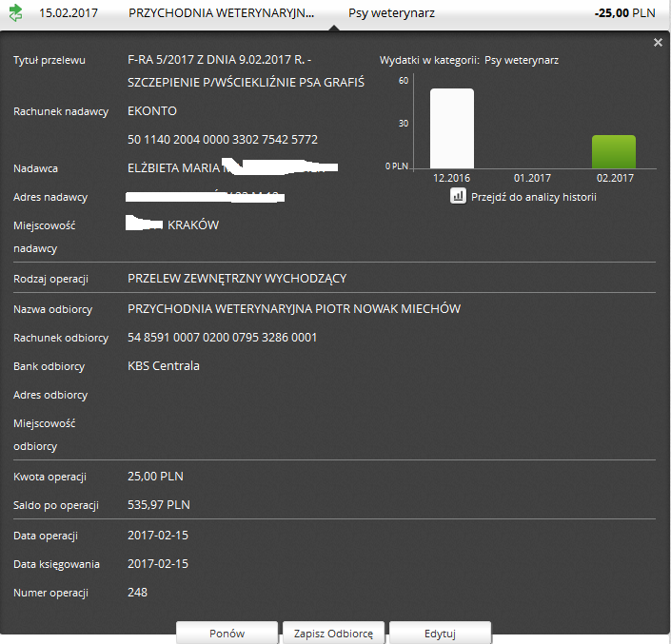
Task: Click the green transfer arrows icon
Action: coord(15,14)
